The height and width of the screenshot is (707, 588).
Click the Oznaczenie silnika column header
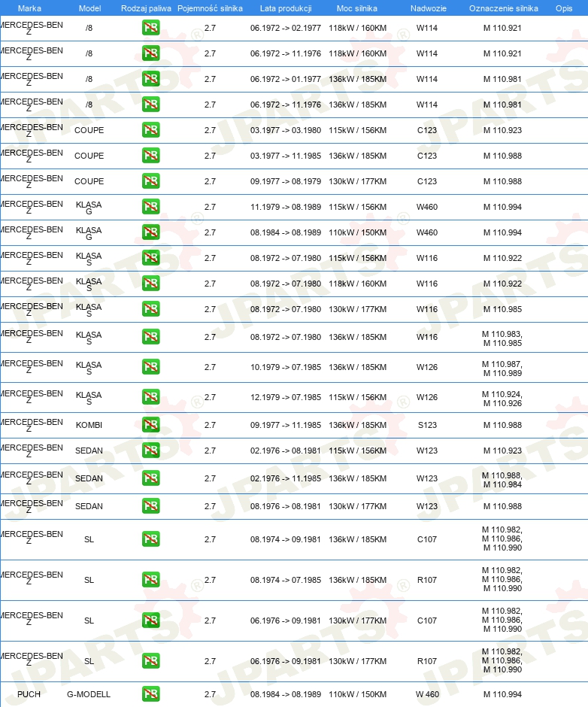504,8
